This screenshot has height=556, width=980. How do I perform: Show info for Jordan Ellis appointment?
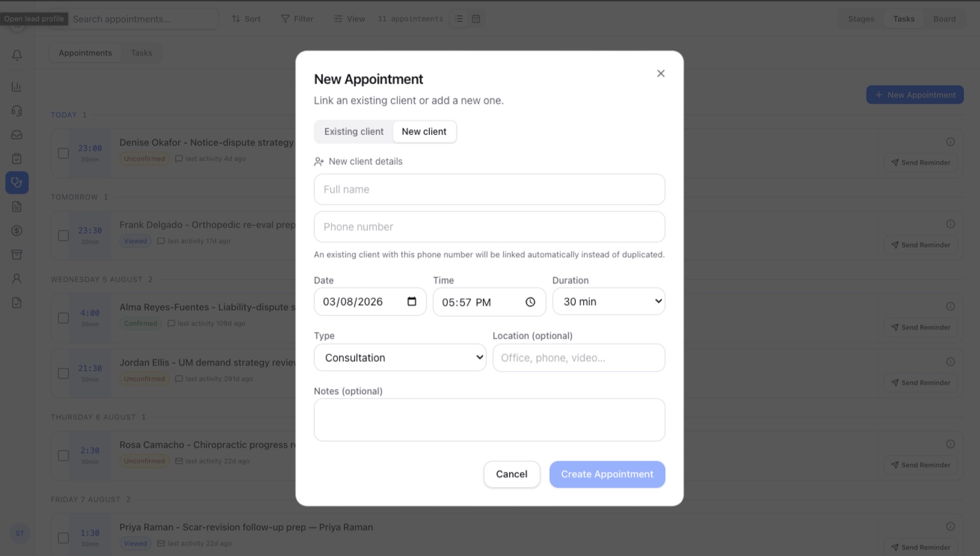pyautogui.click(x=950, y=362)
